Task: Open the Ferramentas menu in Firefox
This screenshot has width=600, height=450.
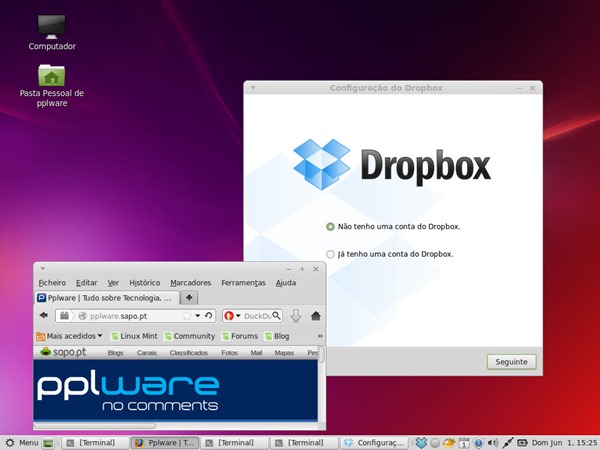Action: tap(243, 283)
